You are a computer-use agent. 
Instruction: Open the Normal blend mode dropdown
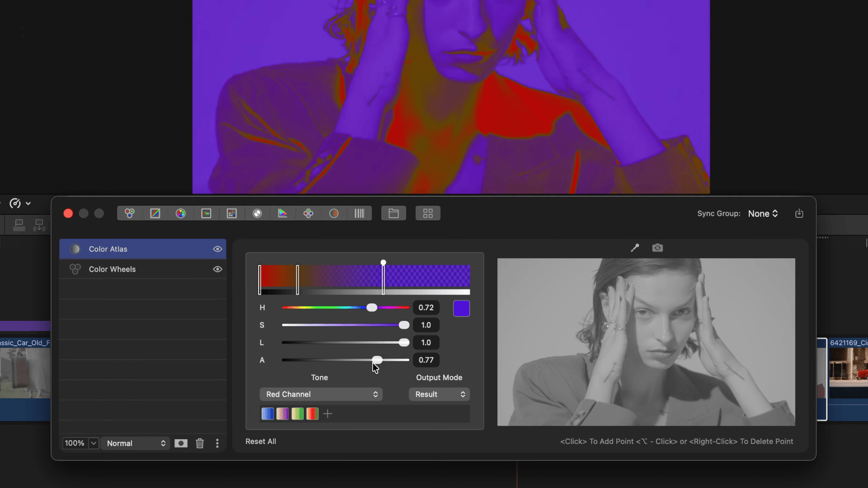[x=136, y=443]
